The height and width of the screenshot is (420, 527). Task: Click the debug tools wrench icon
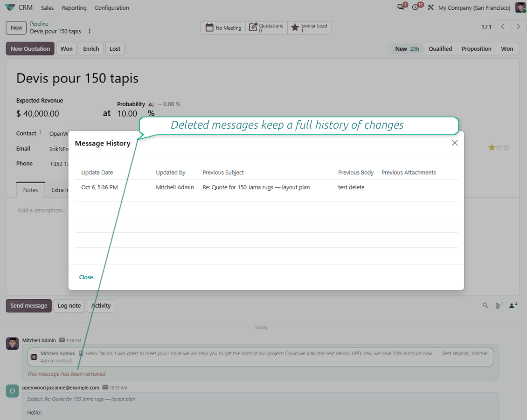(430, 7)
